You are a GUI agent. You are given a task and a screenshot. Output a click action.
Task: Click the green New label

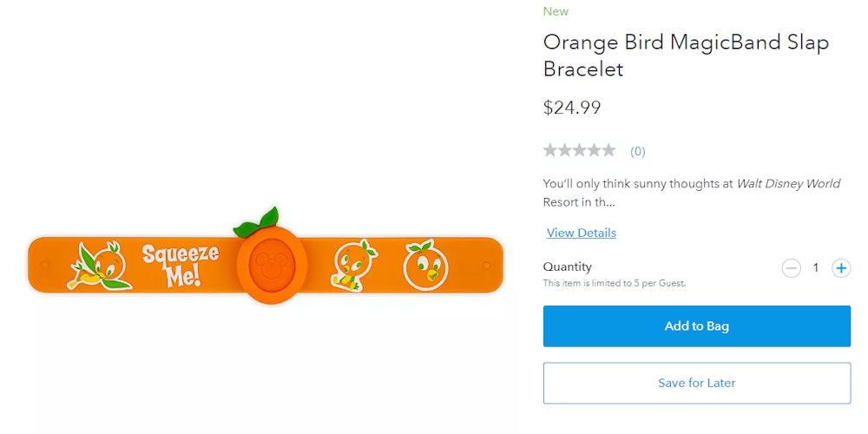point(556,11)
